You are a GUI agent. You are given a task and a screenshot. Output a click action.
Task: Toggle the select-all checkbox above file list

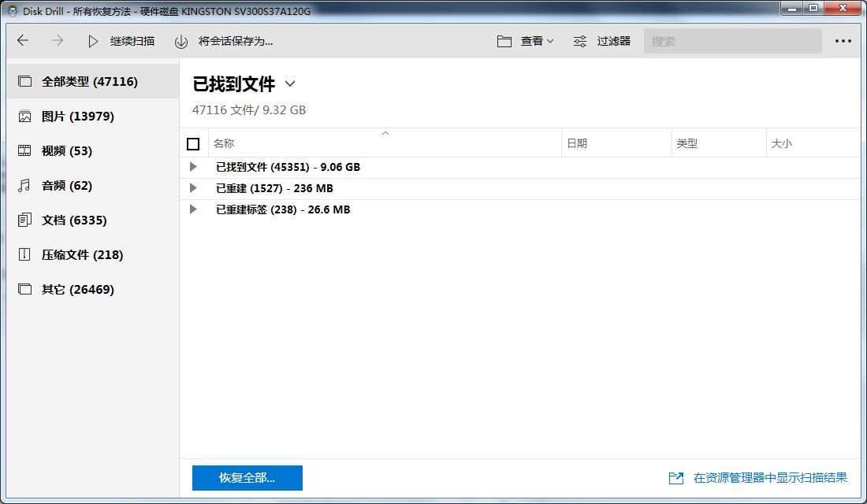coord(193,143)
